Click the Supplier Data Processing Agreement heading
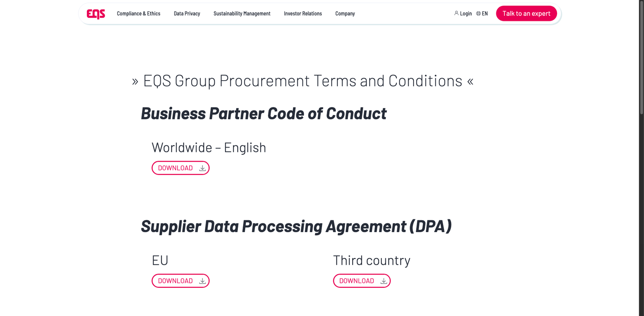 pyautogui.click(x=296, y=227)
